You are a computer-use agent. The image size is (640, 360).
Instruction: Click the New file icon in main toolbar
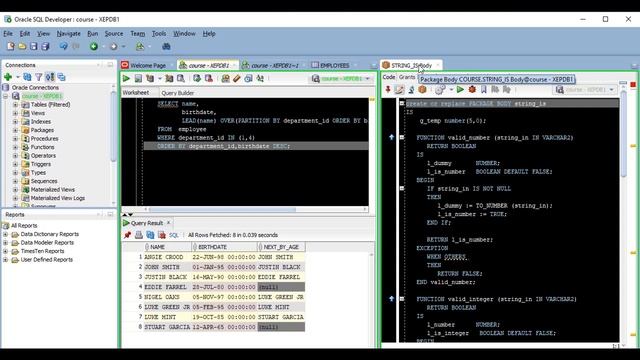(x=11, y=47)
